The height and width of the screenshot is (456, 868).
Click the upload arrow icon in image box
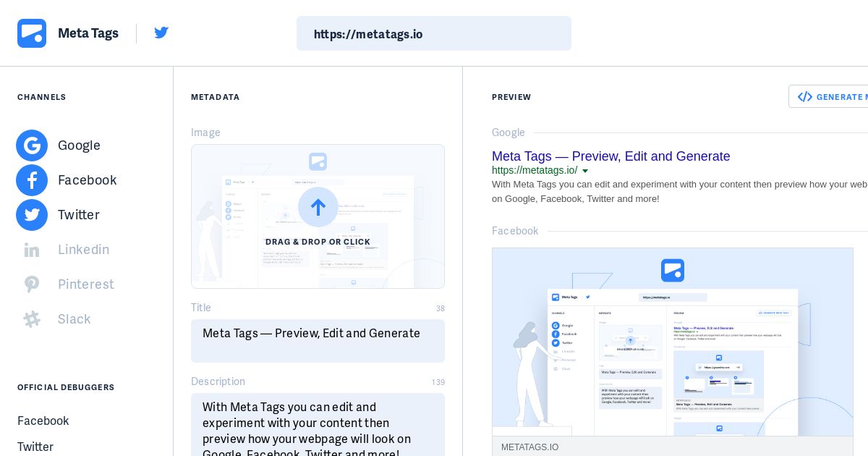[x=318, y=207]
